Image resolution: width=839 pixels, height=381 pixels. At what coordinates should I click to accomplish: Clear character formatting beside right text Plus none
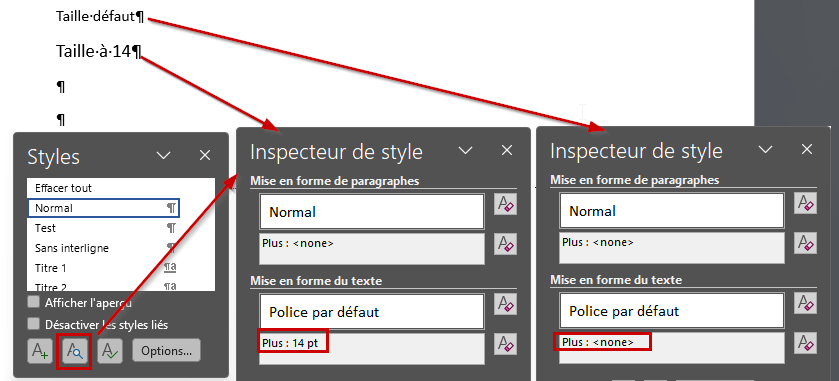(806, 342)
